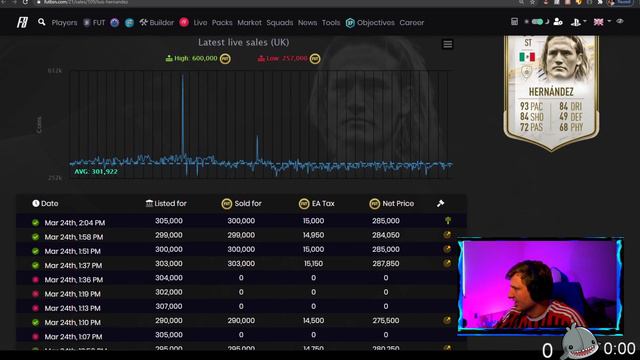The image size is (640, 360).
Task: Open the News menu
Action: click(307, 23)
